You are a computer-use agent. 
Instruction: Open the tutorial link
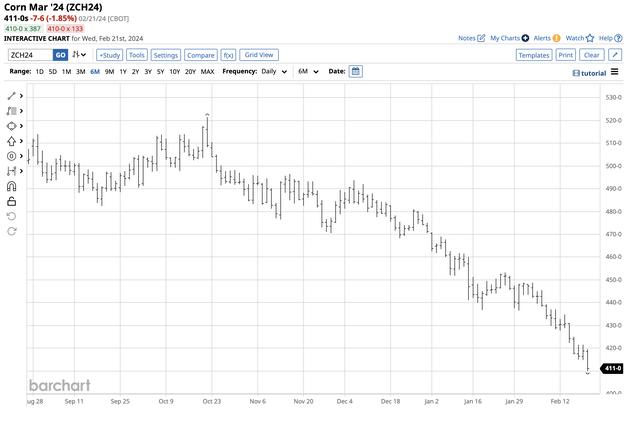coord(589,73)
